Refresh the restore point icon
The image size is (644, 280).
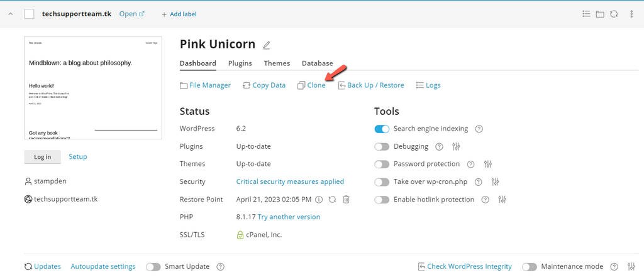332,200
